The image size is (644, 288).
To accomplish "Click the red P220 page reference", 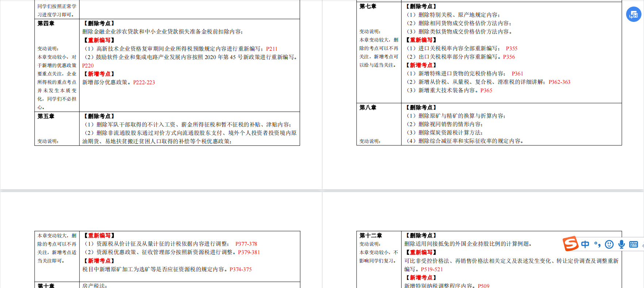I will (x=88, y=66).
